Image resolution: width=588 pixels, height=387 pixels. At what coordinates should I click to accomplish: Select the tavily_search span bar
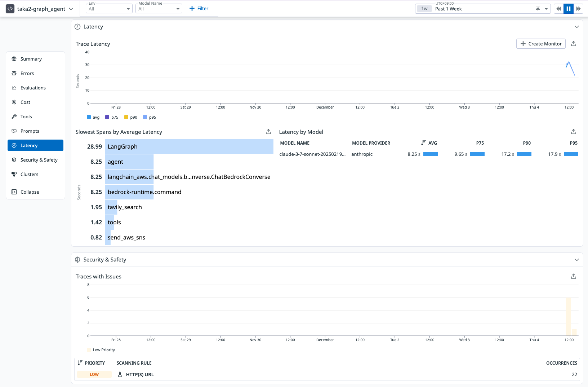click(111, 207)
